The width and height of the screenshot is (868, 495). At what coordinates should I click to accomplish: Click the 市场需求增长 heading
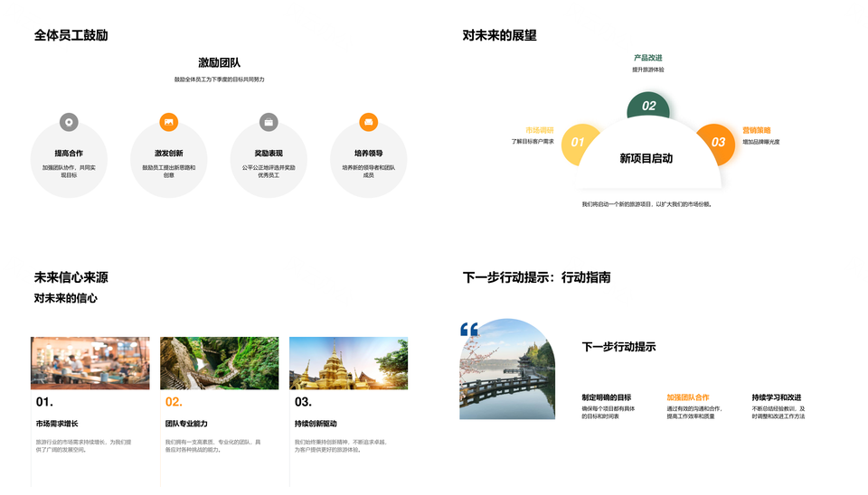(x=57, y=424)
